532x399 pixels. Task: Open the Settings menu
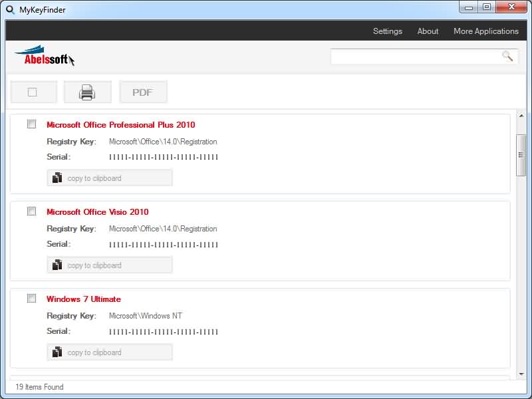click(x=388, y=31)
